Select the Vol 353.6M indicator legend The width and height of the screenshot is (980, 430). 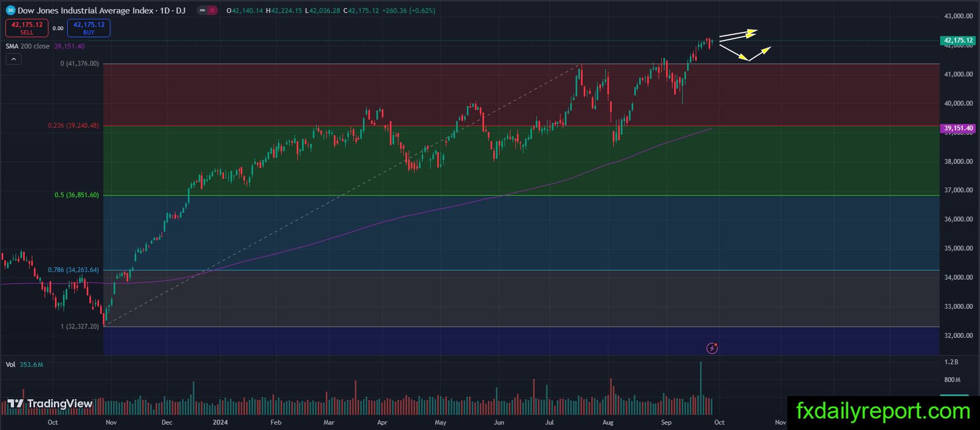click(x=24, y=365)
